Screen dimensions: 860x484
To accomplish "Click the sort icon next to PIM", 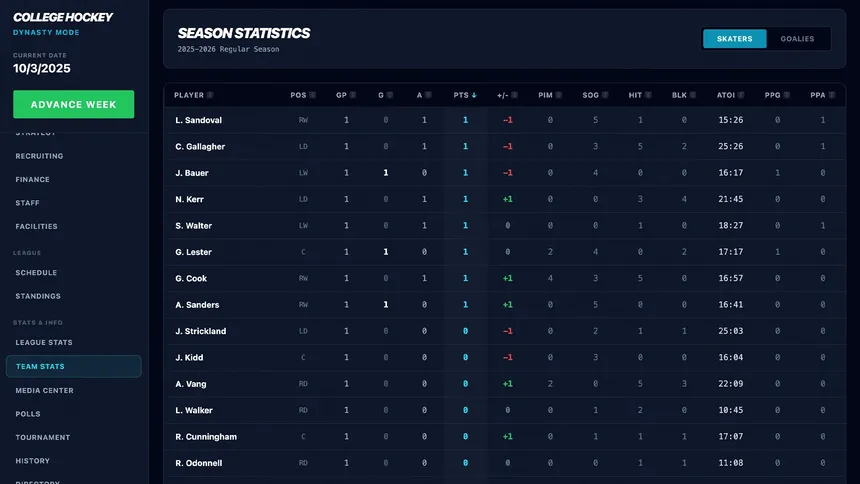I will (x=561, y=96).
